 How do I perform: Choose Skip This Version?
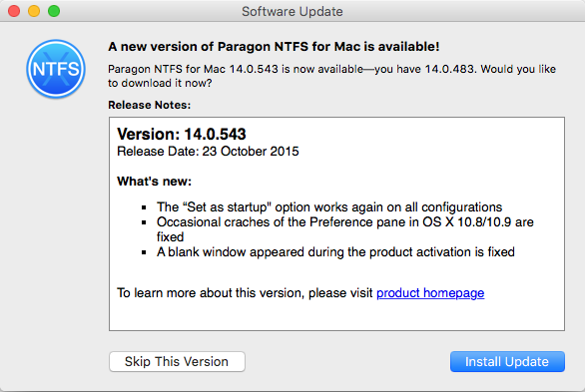(177, 361)
